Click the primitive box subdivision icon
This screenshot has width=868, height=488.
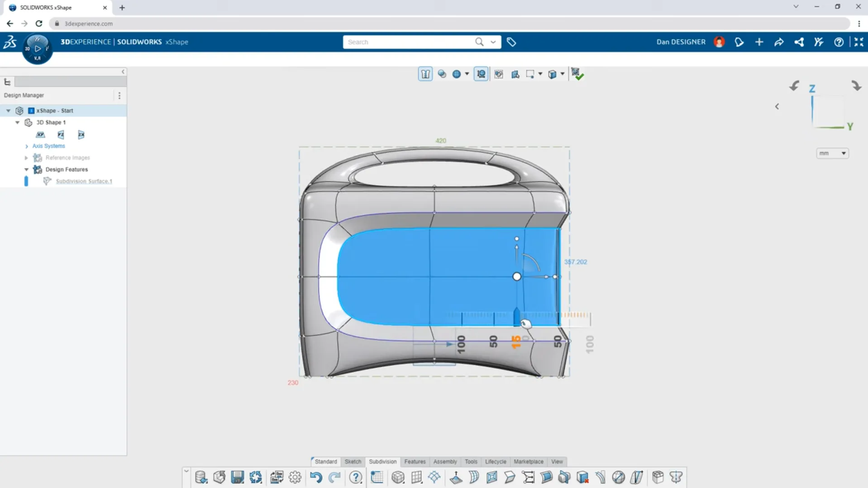point(398,477)
